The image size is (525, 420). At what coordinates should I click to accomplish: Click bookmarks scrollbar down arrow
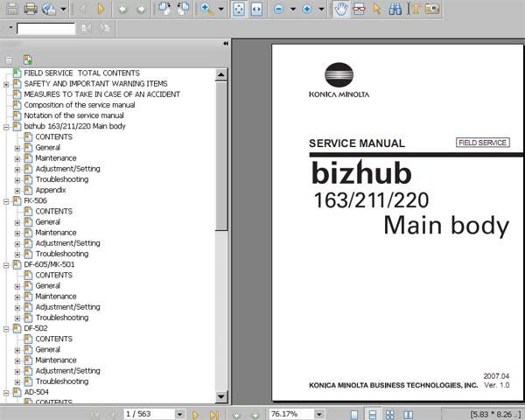click(221, 397)
